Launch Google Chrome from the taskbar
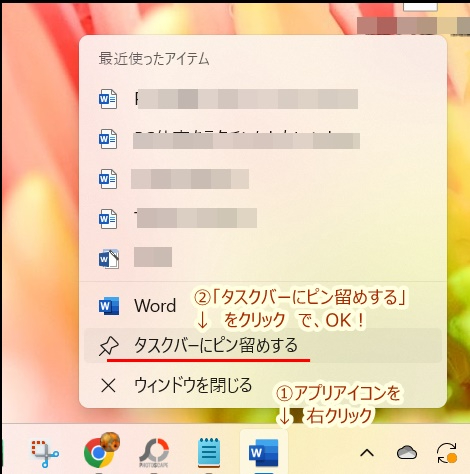Viewport: 470px width, 474px height. click(x=101, y=451)
